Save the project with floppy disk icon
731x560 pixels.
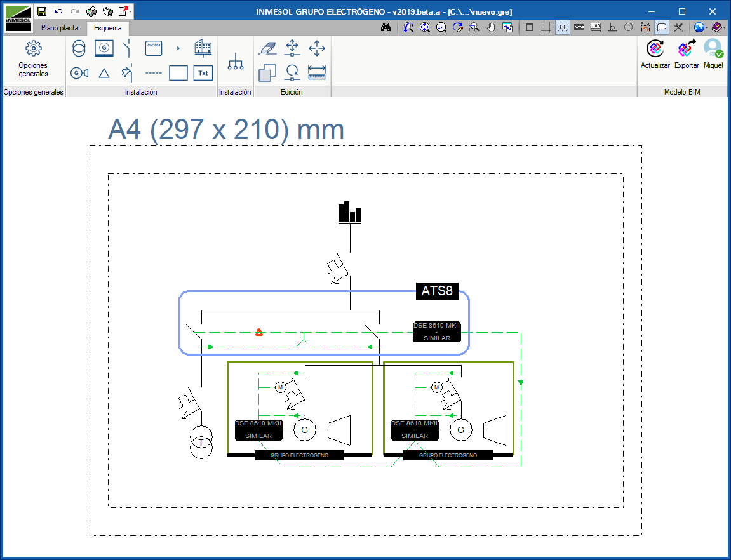[x=42, y=11]
